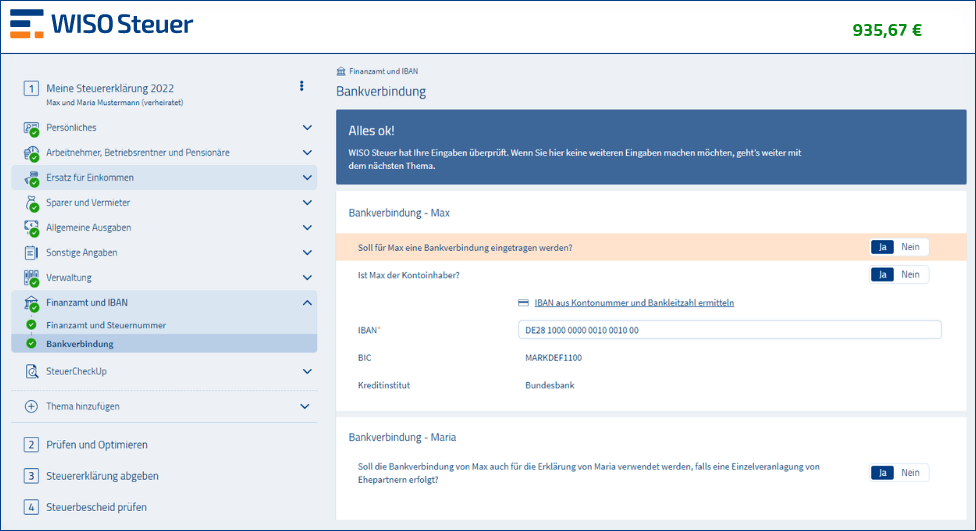Click into the IBAN input field
Screen dimensions: 976x531
(x=730, y=330)
